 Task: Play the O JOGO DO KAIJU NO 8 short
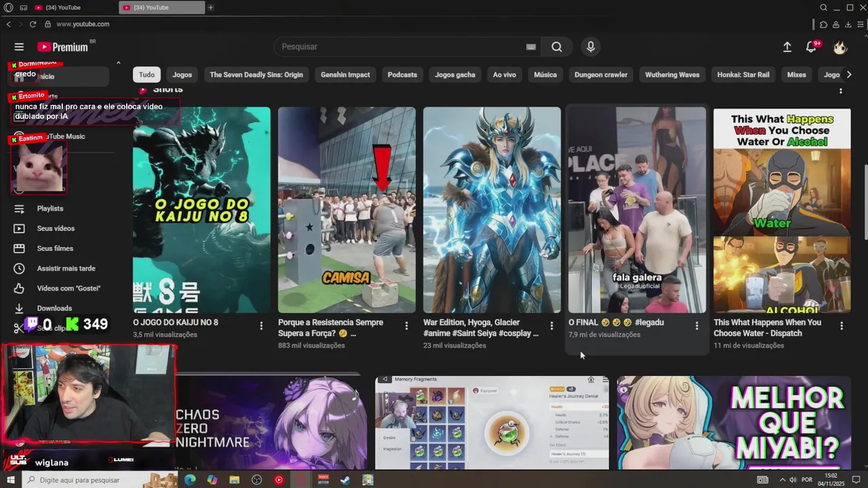point(201,210)
